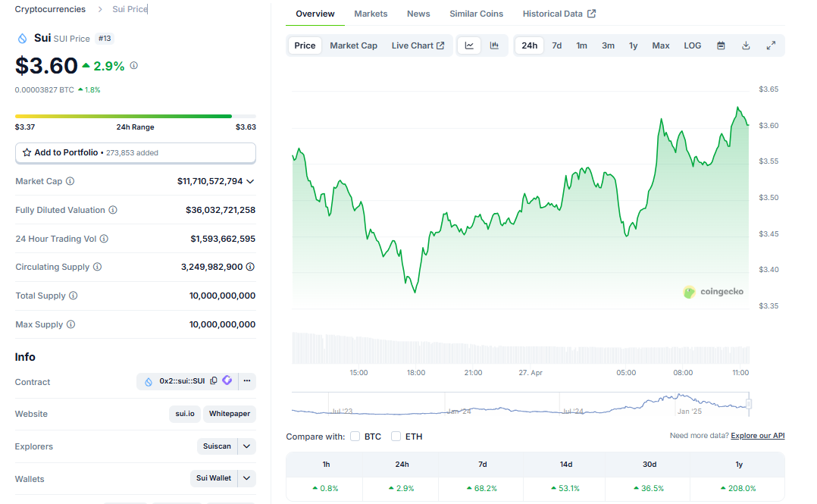Open the Overview tab

point(315,14)
